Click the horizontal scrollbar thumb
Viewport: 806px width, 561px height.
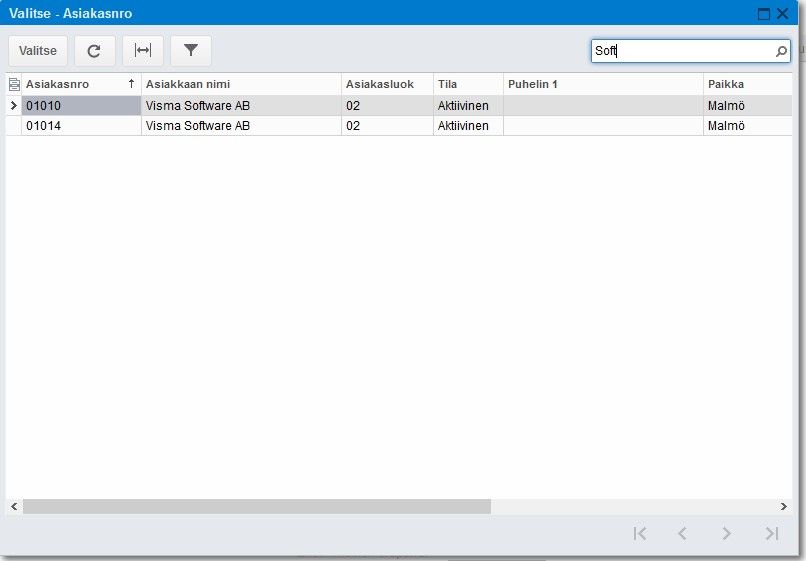257,506
